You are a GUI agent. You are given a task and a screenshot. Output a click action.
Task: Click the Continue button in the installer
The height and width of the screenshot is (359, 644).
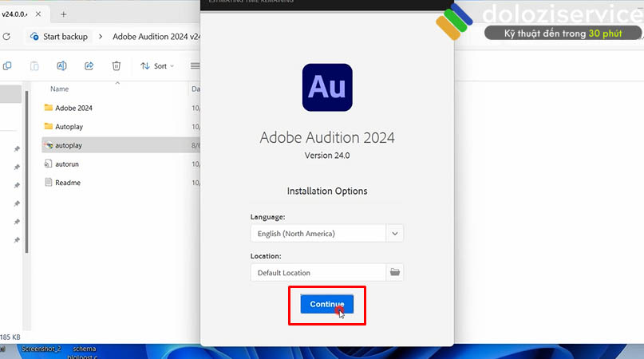click(x=326, y=304)
